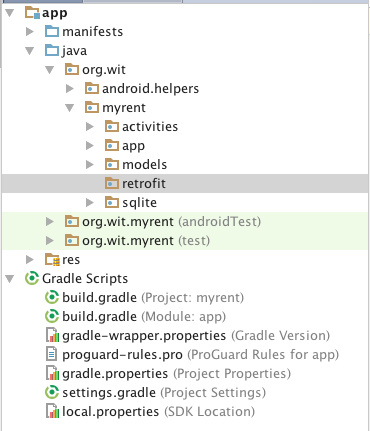Collapse the java folder arrow

click(x=30, y=51)
